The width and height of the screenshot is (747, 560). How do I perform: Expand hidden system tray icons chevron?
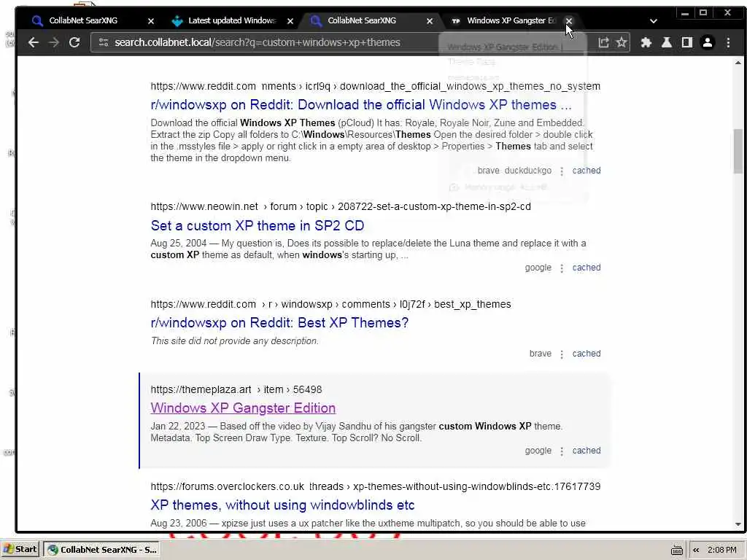point(696,550)
